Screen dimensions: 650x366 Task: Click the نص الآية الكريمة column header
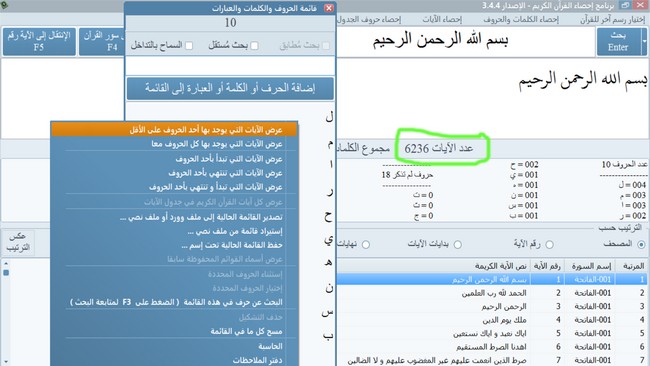pos(434,266)
